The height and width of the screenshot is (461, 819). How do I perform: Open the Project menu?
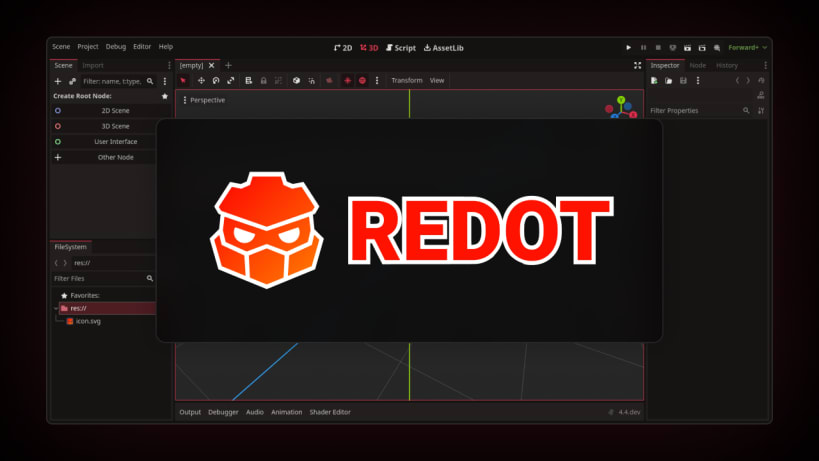point(88,46)
